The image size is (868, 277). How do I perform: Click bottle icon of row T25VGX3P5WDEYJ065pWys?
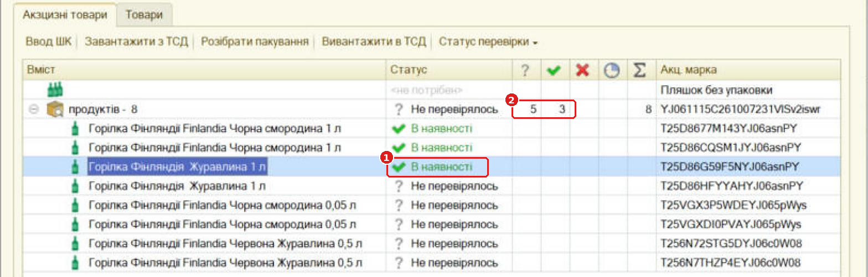tap(76, 206)
